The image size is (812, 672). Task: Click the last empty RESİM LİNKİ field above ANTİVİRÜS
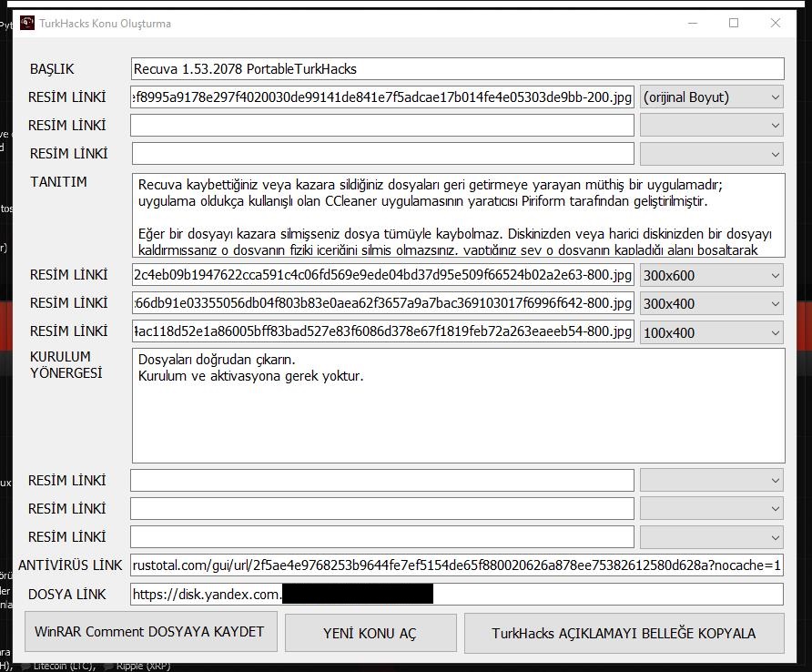pos(382,536)
